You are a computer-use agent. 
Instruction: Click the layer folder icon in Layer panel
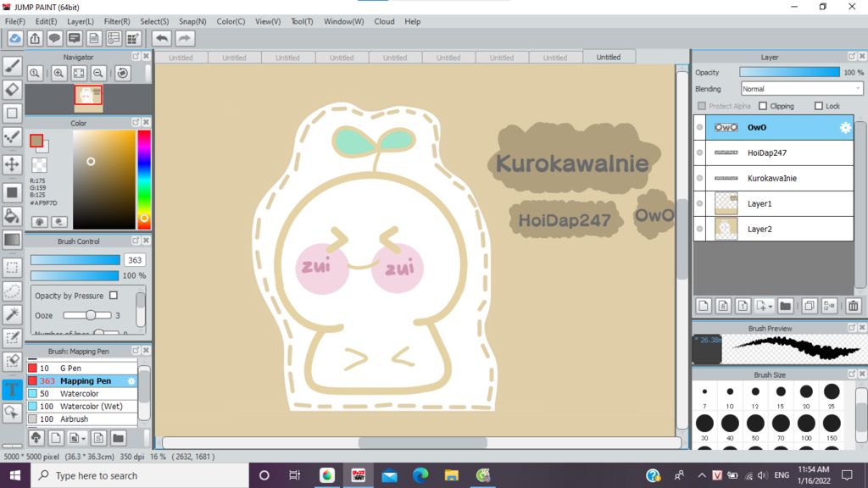(x=785, y=306)
